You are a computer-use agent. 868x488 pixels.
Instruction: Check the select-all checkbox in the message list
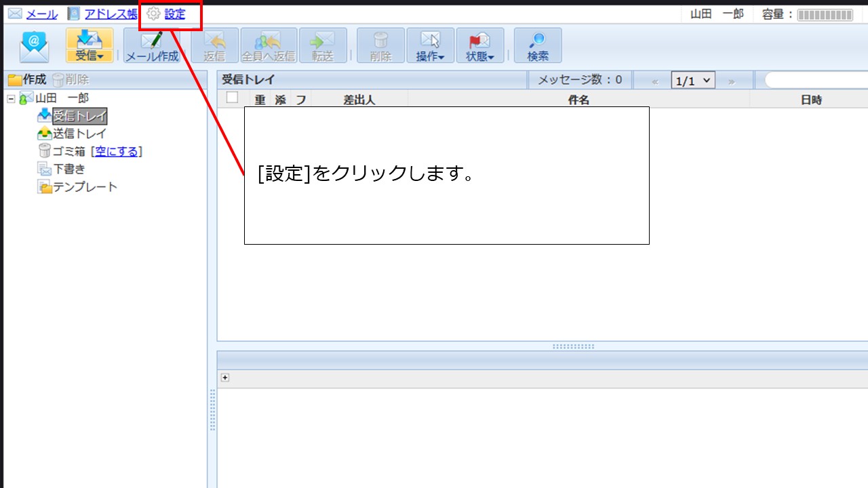[x=231, y=98]
